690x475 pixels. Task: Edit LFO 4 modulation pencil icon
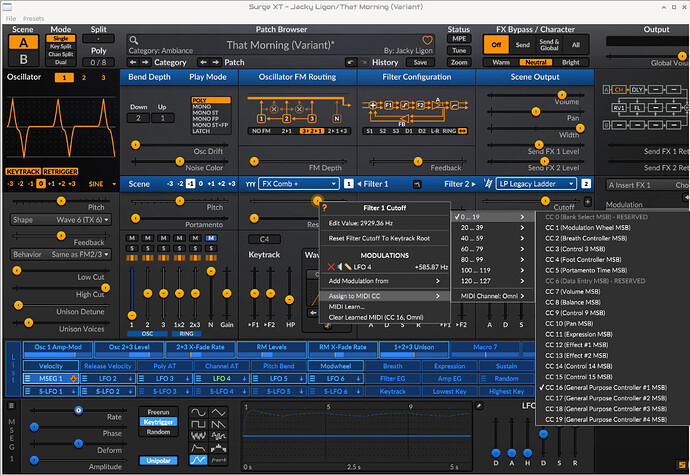348,267
